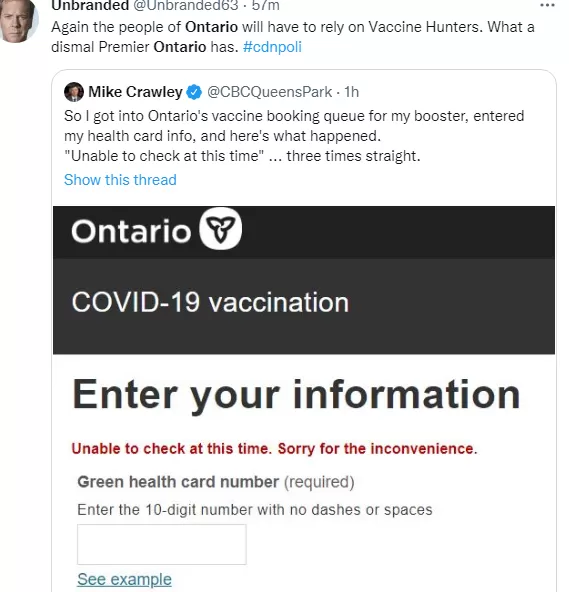This screenshot has width=569, height=592.
Task: Open the three-dot more options menu
Action: pos(547,5)
